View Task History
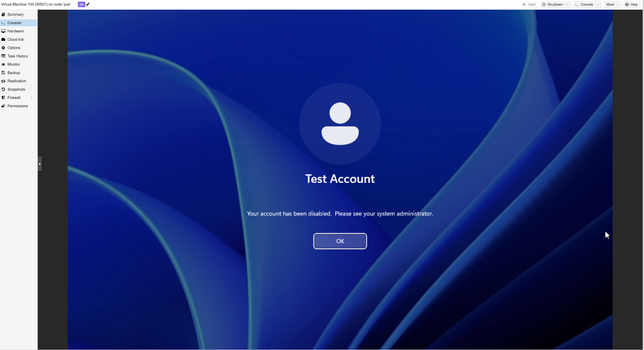The height and width of the screenshot is (350, 644). tap(19, 56)
